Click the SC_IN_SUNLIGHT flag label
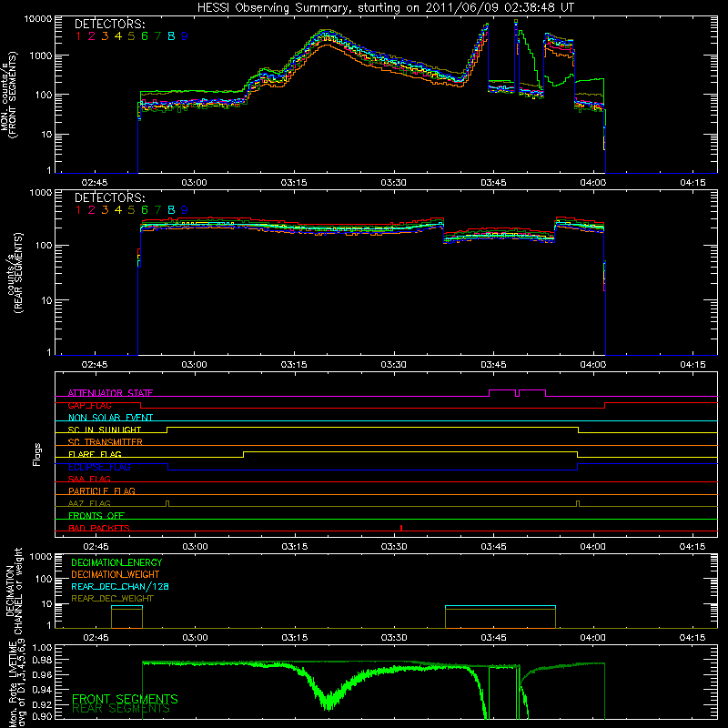 105,430
